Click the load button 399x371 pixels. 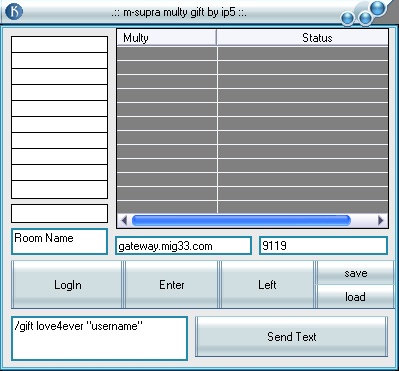coord(355,296)
